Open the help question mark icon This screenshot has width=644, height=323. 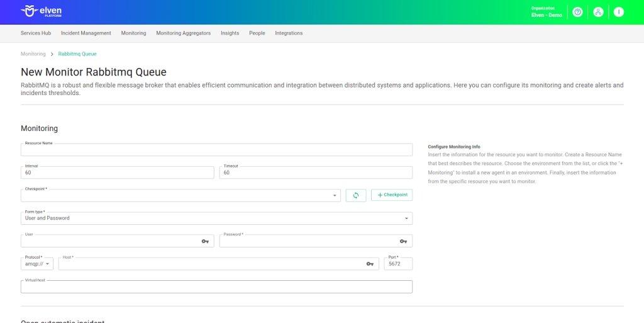(x=577, y=12)
